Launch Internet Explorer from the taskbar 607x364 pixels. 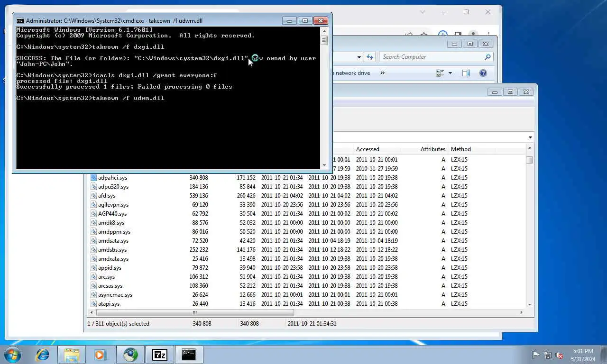[43, 354]
